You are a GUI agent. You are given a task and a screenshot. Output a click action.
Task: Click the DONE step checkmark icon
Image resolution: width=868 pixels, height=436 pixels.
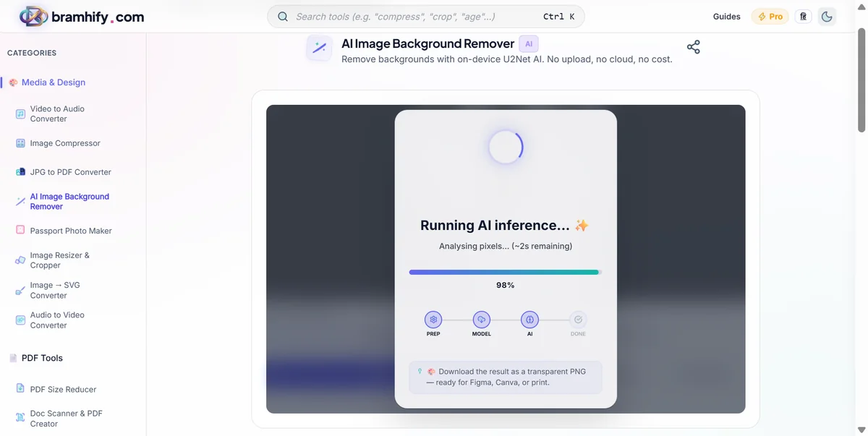coord(578,320)
